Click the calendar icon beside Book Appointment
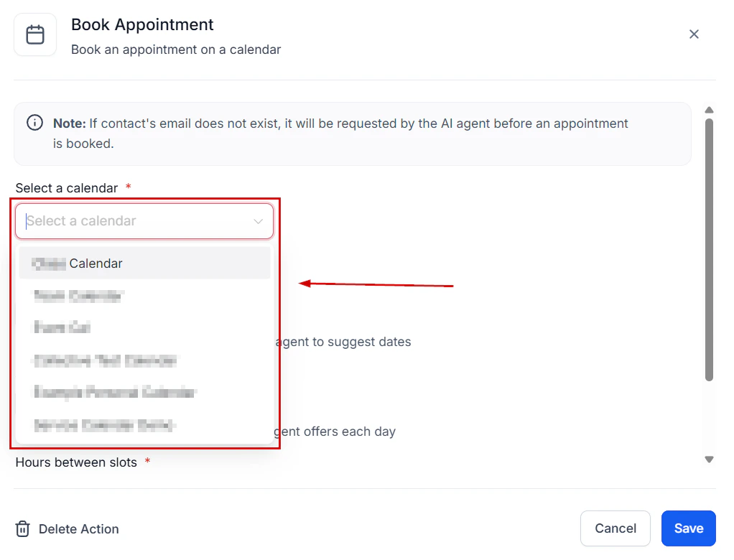 [35, 34]
